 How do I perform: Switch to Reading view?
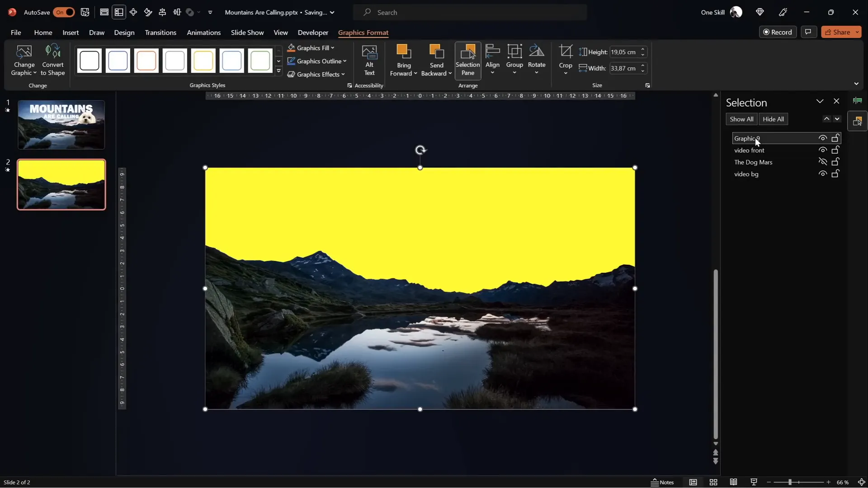734,482
